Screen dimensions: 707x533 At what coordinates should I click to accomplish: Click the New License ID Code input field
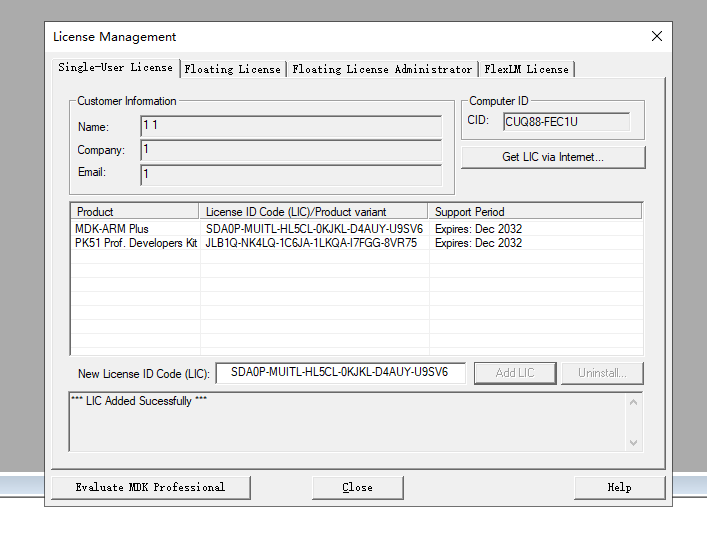pos(340,373)
